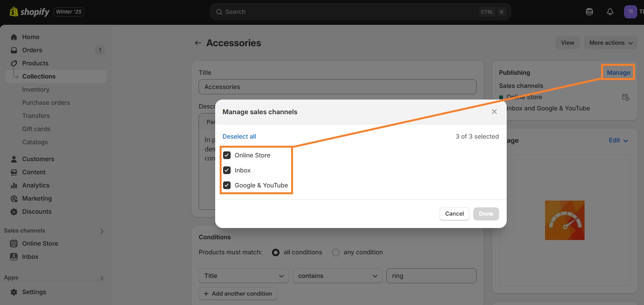Click Add another condition button
Screen dimensions: 644x305
pos(238,294)
